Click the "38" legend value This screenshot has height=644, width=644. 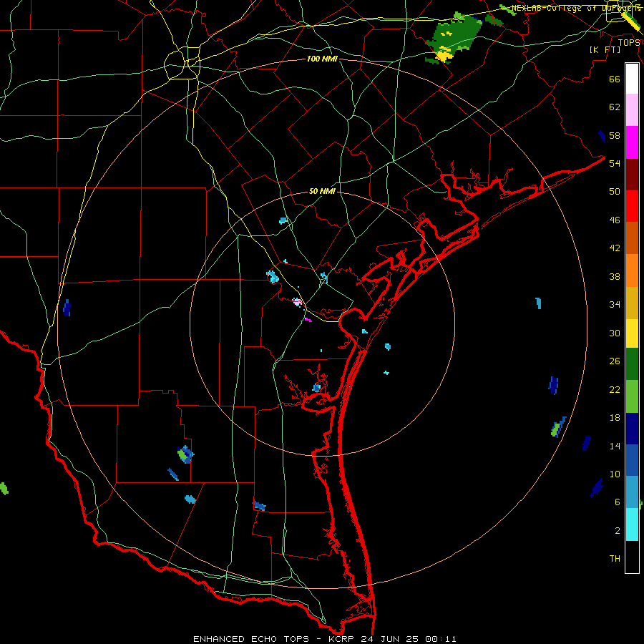[x=615, y=276]
